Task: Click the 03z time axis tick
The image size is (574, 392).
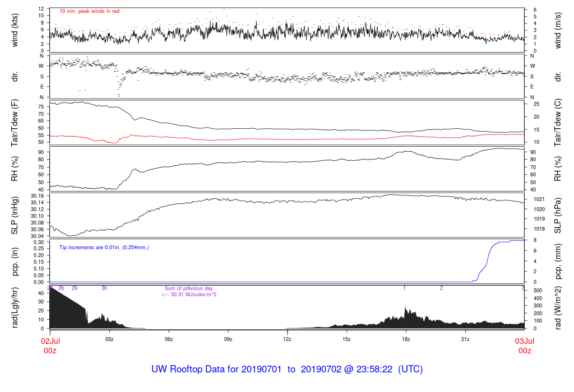Action: click(x=109, y=339)
